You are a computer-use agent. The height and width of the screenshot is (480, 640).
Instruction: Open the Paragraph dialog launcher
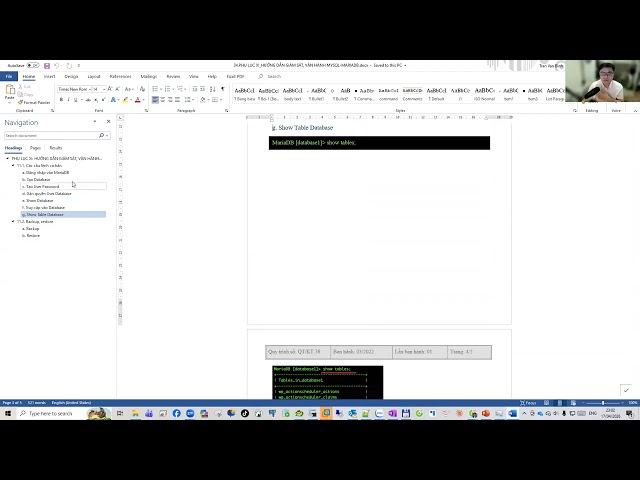click(x=227, y=111)
